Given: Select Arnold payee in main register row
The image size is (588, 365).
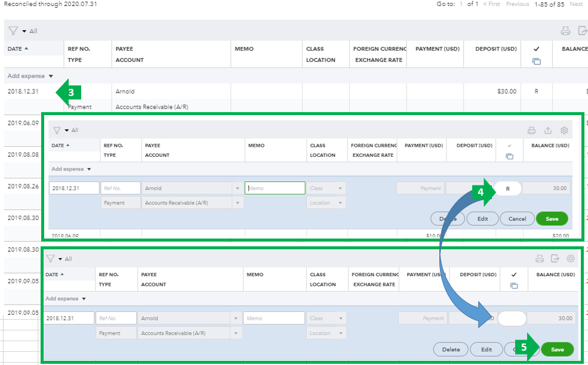Looking at the screenshot, I should click(125, 91).
